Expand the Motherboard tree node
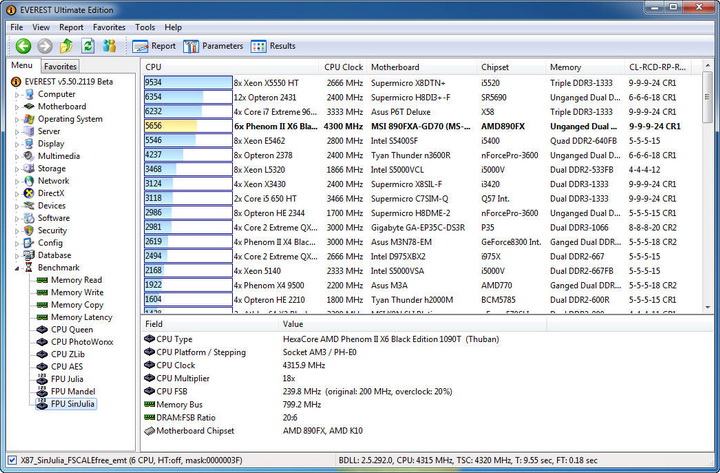Screen dimensions: 720x473 (x=17, y=107)
